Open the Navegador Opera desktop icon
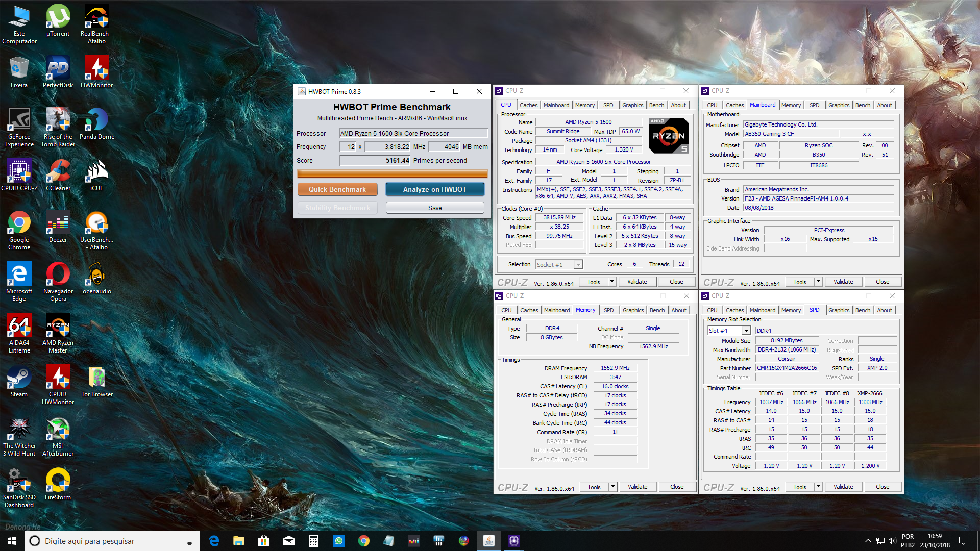Screen dimensions: 980x551 coord(58,282)
